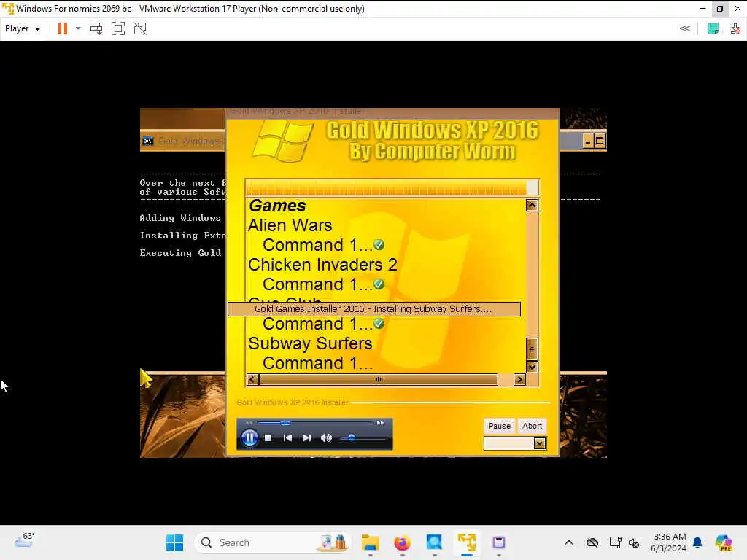
Task: Open the green notes icon in the VMware toolbar
Action: click(x=713, y=28)
